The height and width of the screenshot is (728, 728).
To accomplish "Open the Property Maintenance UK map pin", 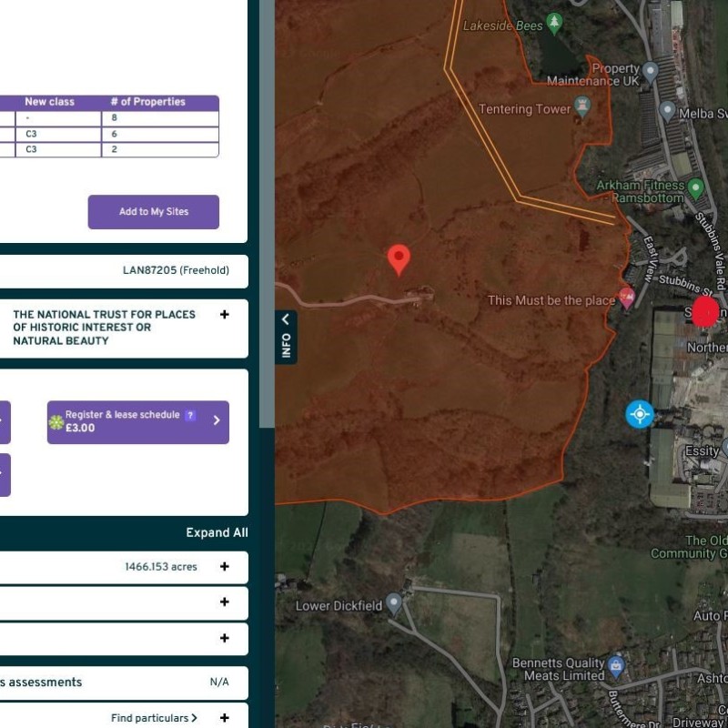I will 650,71.
